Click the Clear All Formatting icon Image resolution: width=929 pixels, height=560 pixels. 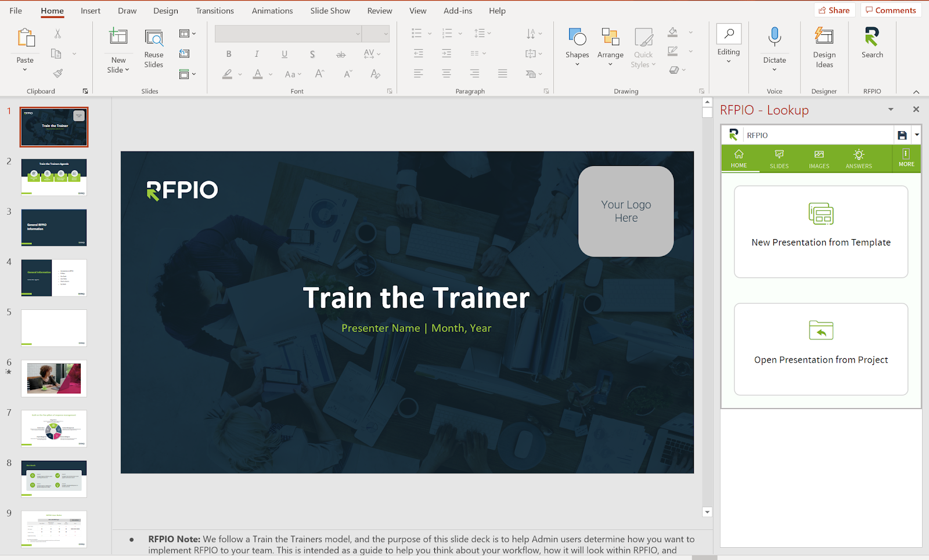pyautogui.click(x=376, y=74)
